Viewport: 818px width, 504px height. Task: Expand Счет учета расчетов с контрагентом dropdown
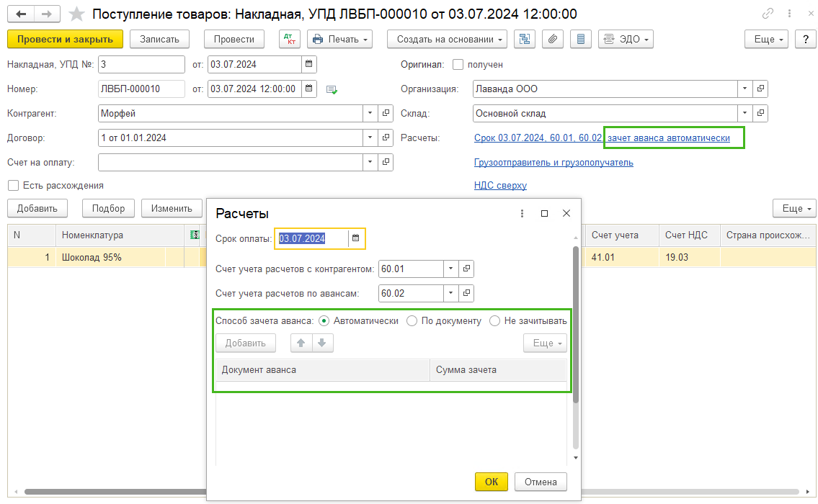click(x=450, y=269)
